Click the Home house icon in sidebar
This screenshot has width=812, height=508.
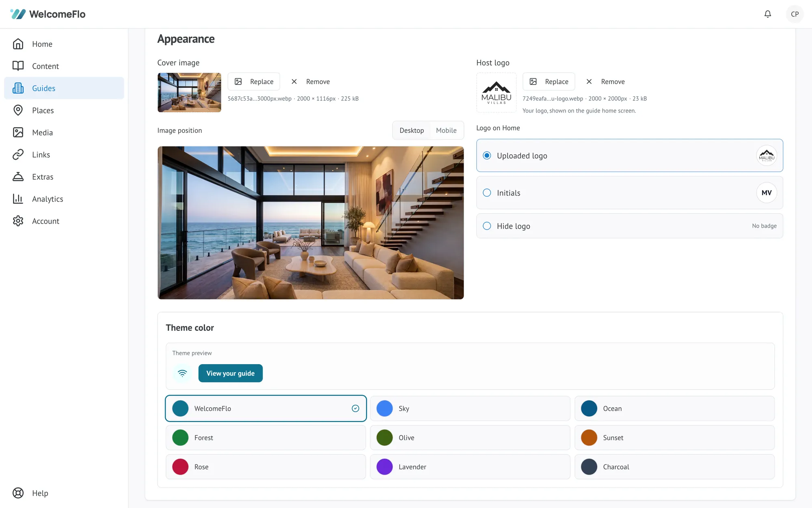coord(18,44)
